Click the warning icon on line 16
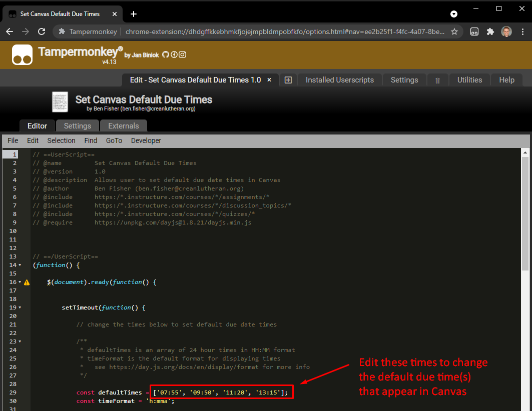Screen dimensions: 532x411 pyautogui.click(x=27, y=282)
